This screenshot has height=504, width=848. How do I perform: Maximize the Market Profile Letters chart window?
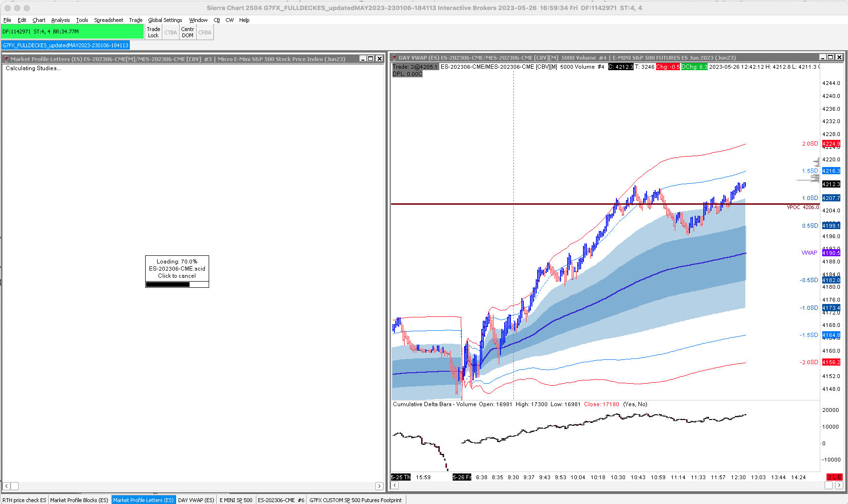click(371, 59)
